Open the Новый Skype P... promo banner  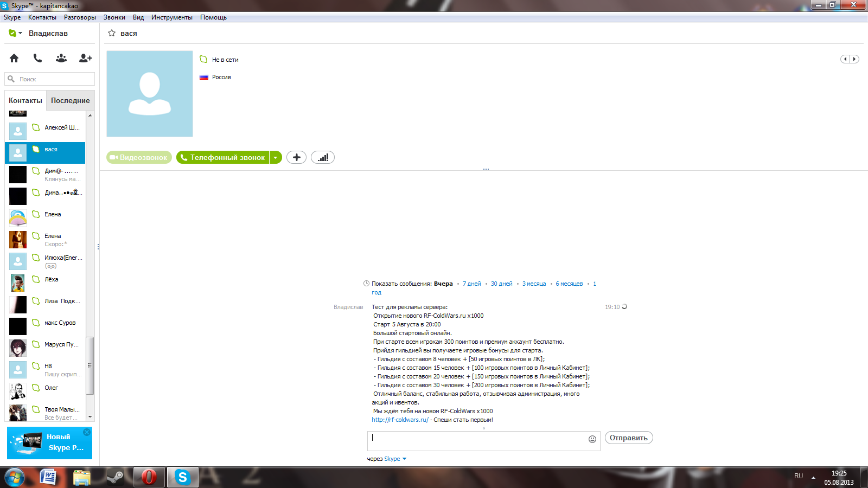click(x=49, y=443)
